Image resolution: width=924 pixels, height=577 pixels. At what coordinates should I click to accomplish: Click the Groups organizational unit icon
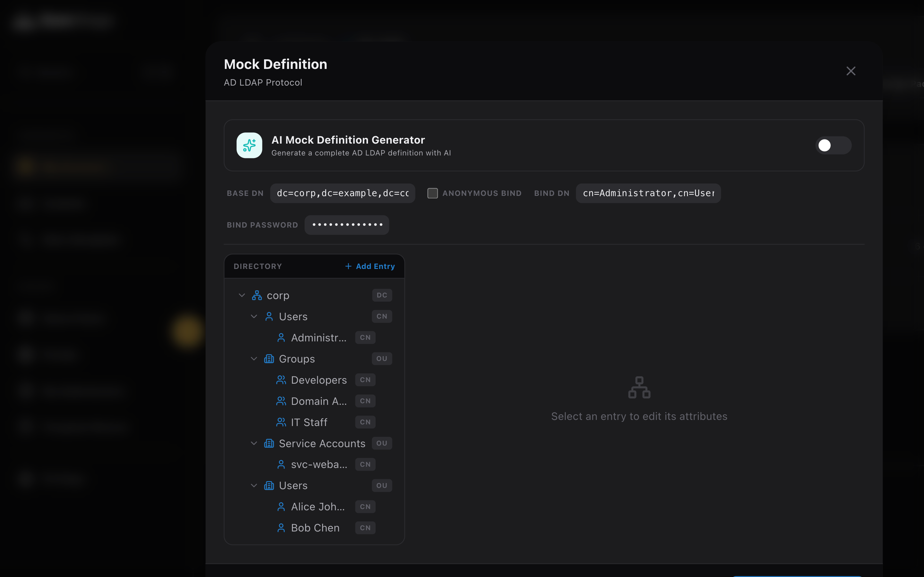point(269,359)
